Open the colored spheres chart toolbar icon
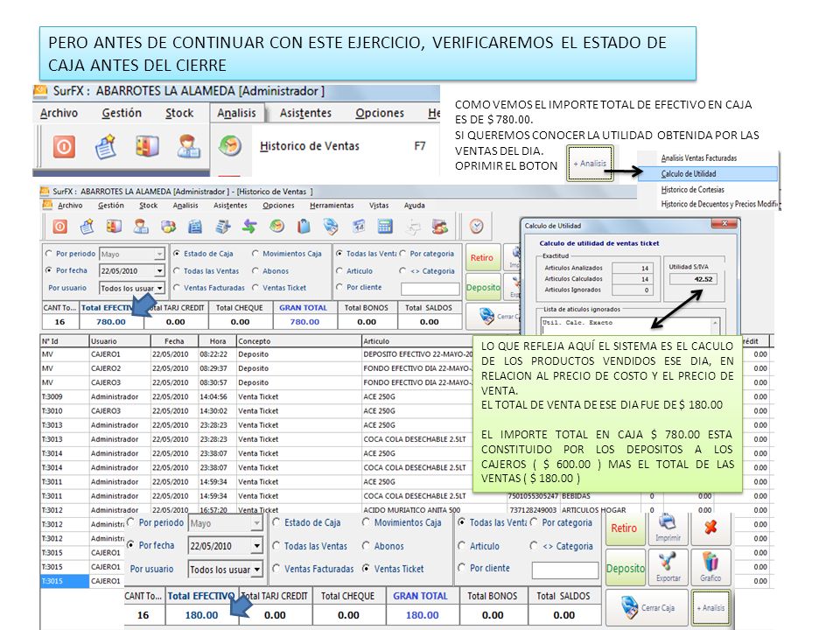Viewport: 840px width, 630px height. pos(168,227)
